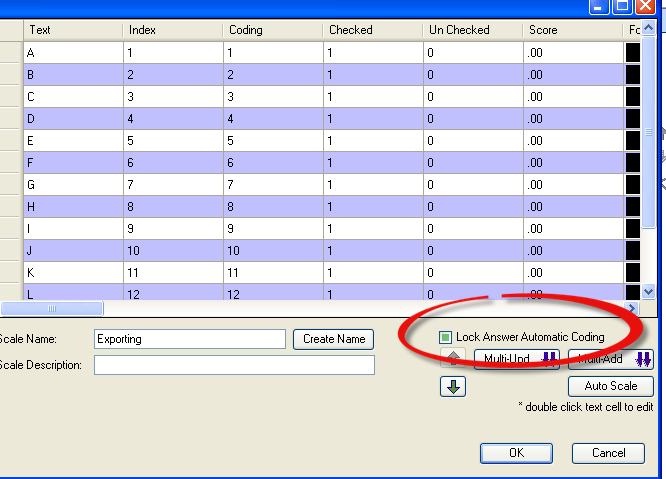
Task: Confirm with the OK button
Action: 516,453
